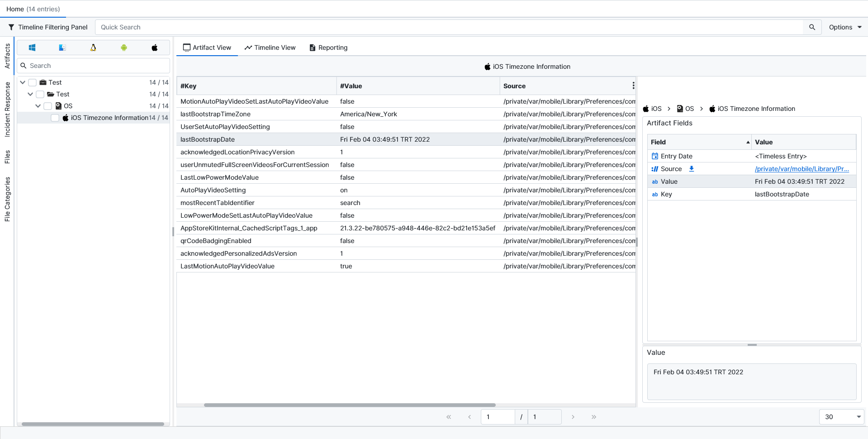The image size is (868, 439).
Task: Click the Quick Search magnifier icon
Action: 812,27
